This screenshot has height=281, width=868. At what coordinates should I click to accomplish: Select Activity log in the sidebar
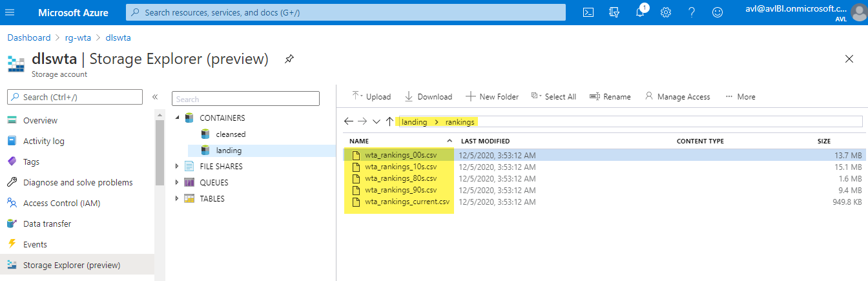coord(43,141)
